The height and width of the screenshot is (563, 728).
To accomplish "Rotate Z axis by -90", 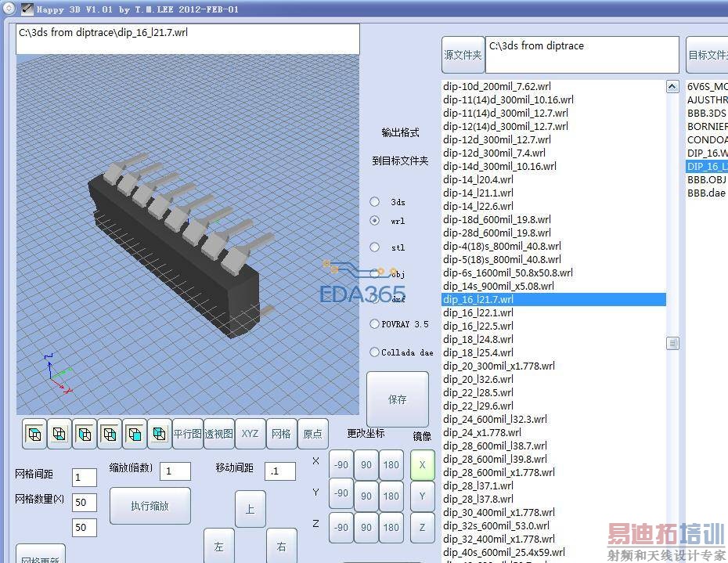I will [x=341, y=527].
